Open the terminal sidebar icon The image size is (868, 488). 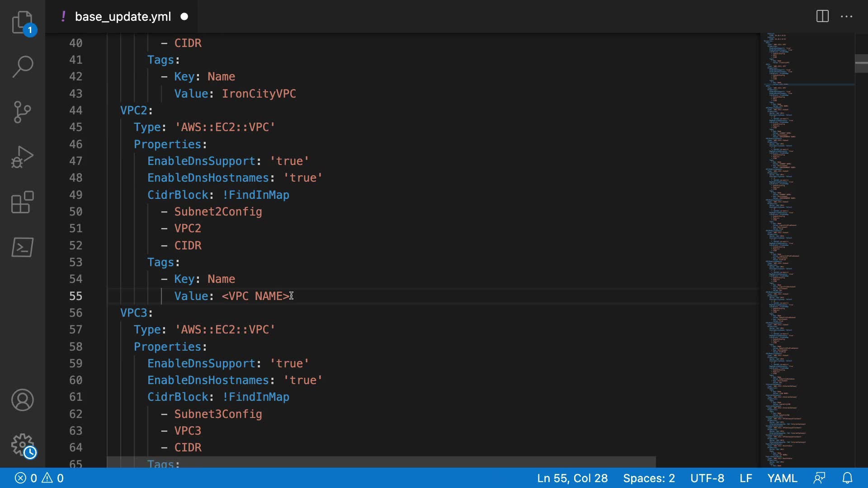(x=22, y=247)
